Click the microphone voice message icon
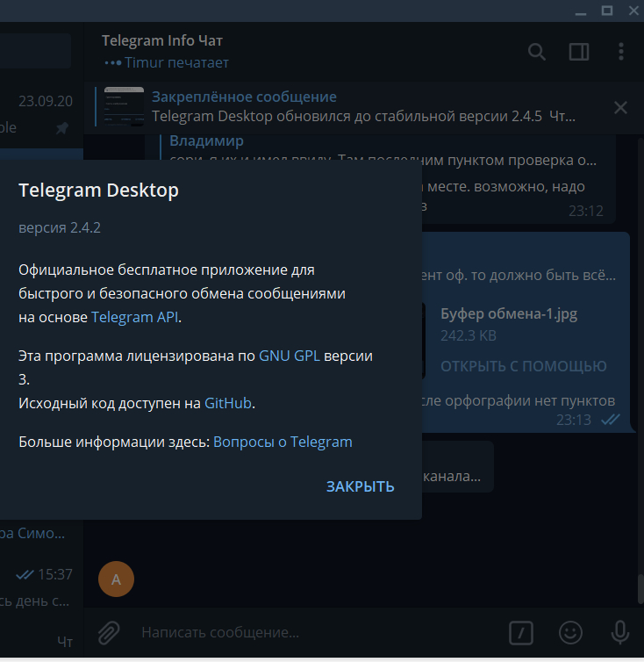Viewport: 644px width, 662px height. [x=620, y=632]
